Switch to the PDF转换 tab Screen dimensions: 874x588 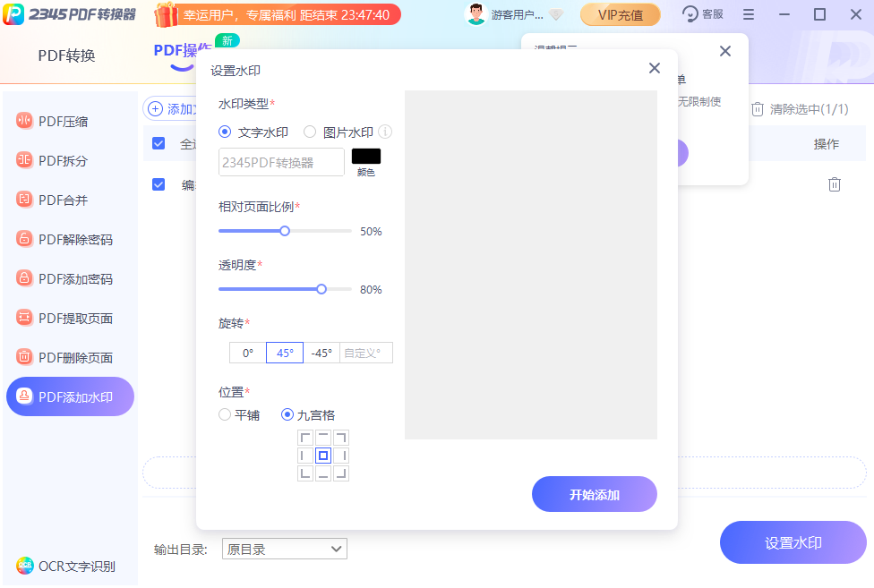point(66,55)
